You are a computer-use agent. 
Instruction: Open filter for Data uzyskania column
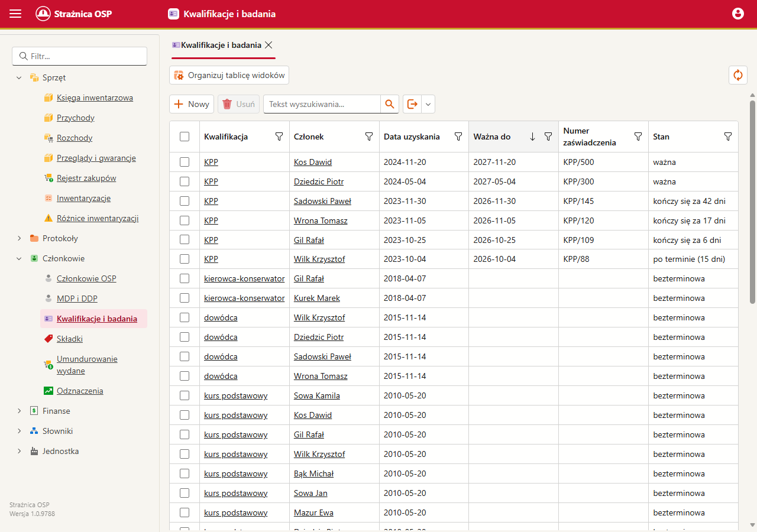[458, 137]
